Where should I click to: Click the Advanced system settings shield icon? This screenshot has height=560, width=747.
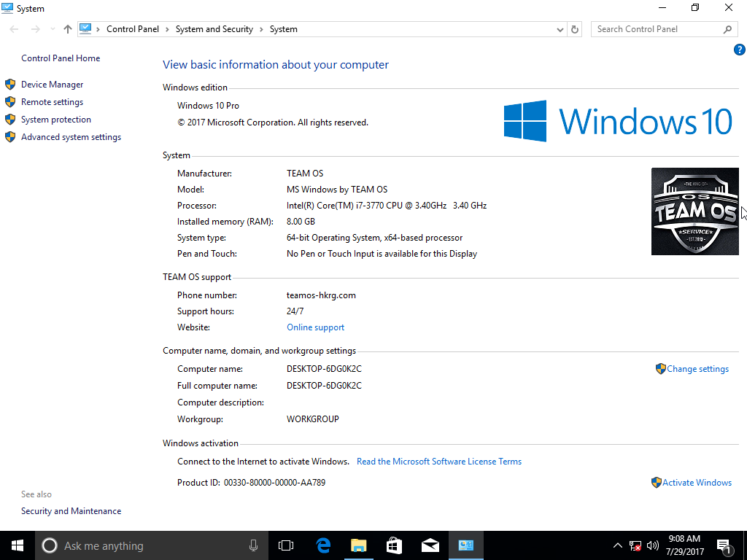click(10, 137)
